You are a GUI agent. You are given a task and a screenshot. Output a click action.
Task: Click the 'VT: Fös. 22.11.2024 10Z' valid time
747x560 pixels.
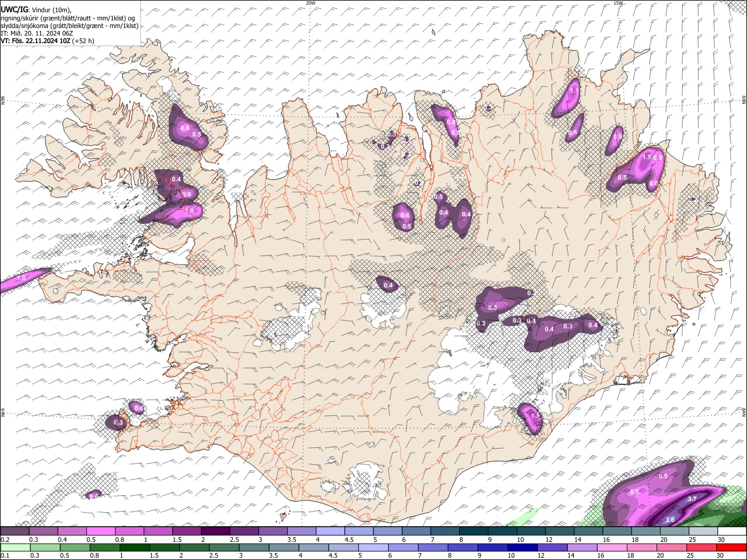(35, 41)
